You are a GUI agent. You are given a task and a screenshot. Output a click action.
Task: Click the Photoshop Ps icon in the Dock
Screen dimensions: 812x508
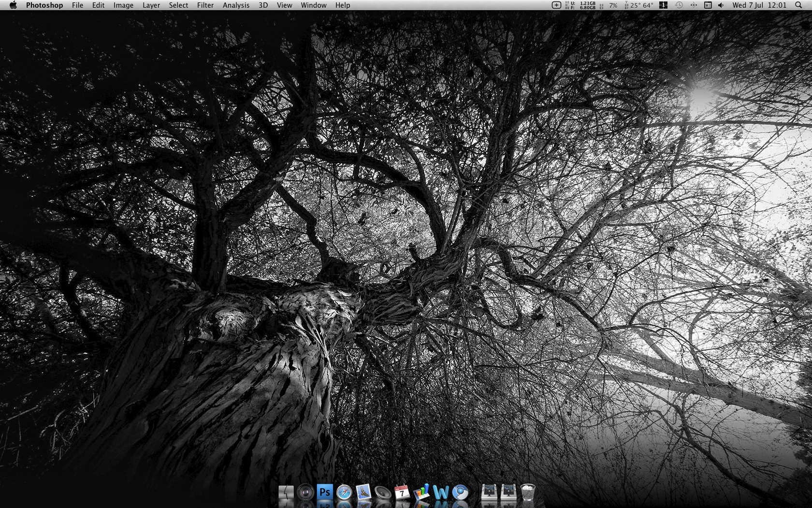(x=325, y=493)
